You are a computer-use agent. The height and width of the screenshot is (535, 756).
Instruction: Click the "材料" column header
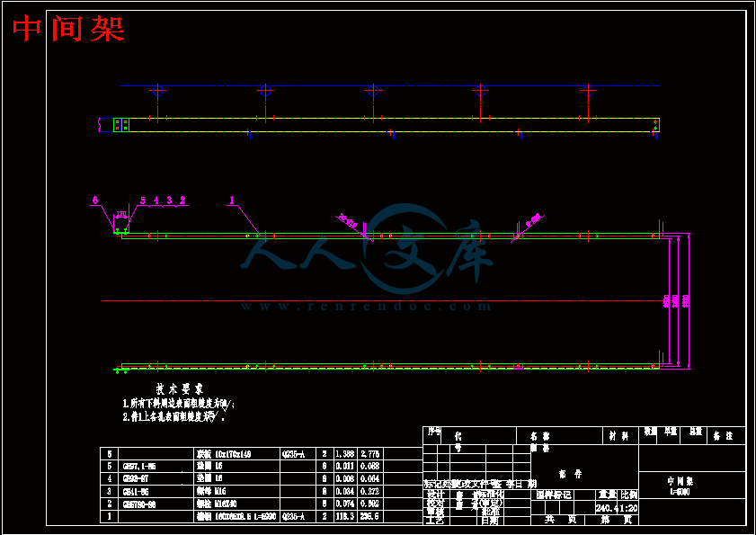[x=618, y=437]
